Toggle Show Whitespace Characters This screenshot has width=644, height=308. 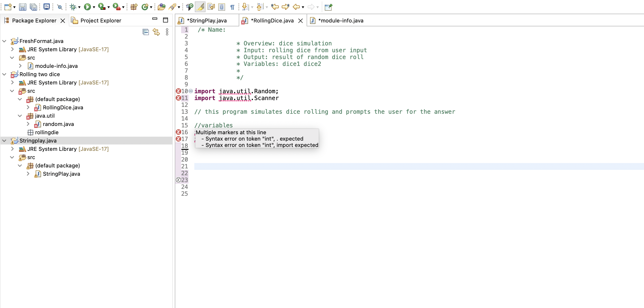[232, 7]
